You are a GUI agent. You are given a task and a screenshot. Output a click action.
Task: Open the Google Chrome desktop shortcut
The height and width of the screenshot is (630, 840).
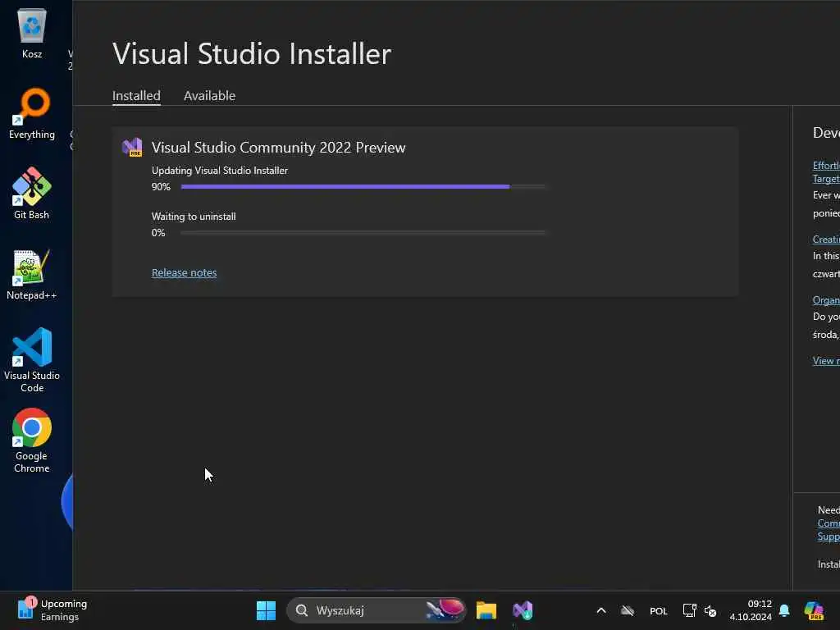click(32, 441)
